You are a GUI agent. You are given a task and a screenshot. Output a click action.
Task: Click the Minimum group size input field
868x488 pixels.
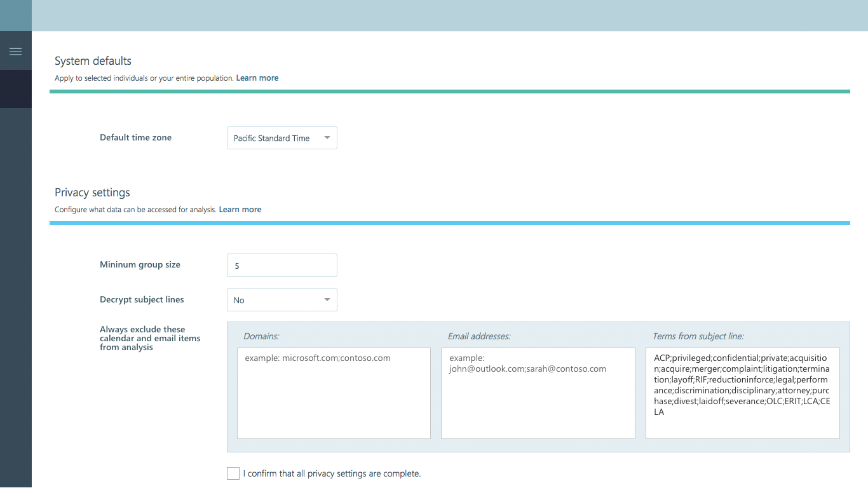281,265
